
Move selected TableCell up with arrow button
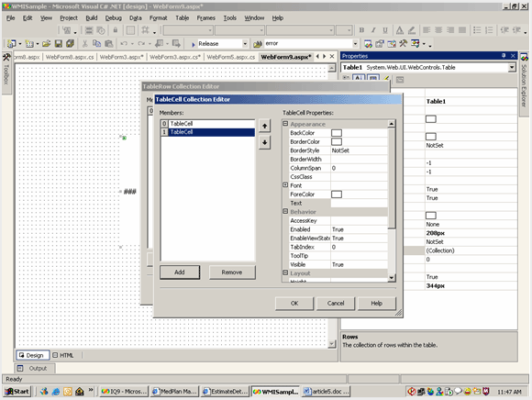click(265, 127)
